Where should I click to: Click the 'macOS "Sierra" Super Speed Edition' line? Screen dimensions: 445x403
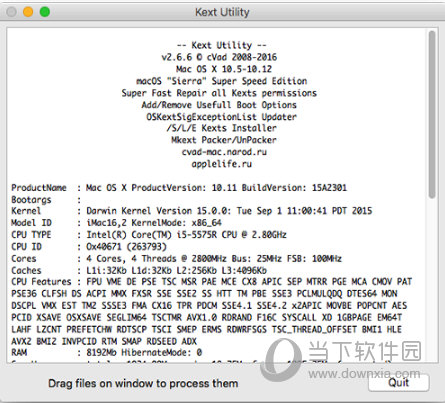tap(222, 81)
